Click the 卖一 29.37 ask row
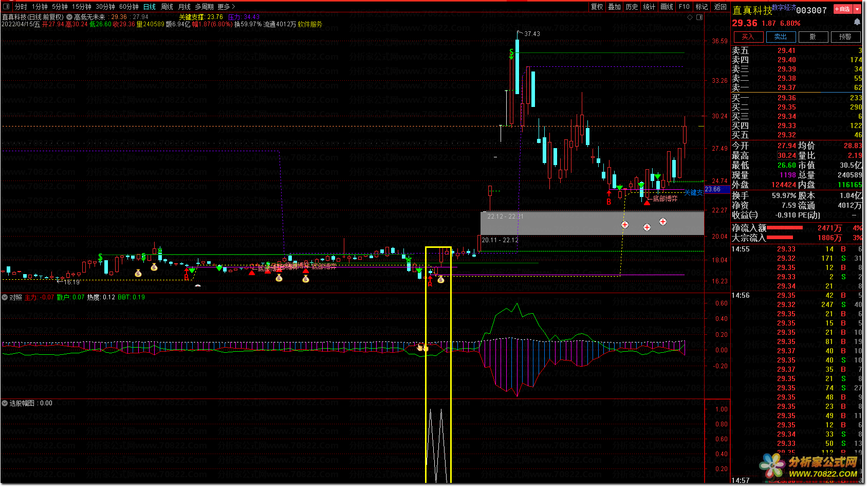Screen dimensions: 868x487 [x=797, y=87]
